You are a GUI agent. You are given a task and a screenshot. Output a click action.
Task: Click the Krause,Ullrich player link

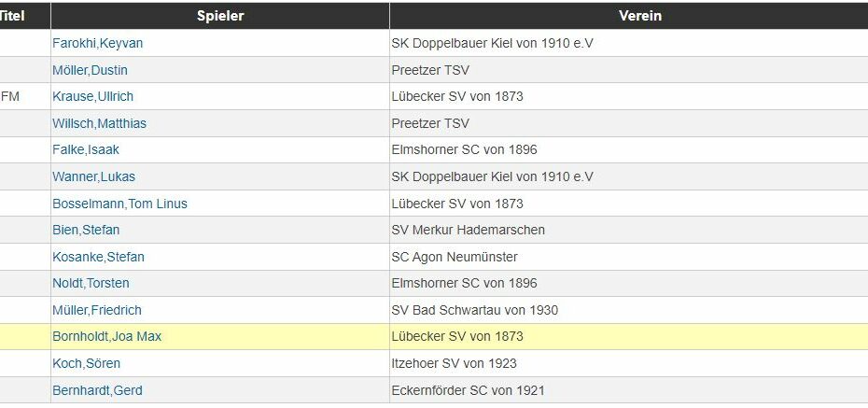coord(93,96)
